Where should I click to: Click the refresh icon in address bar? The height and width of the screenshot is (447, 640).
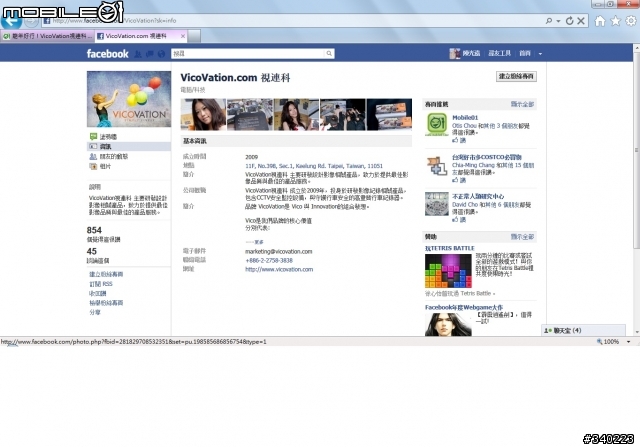click(569, 21)
